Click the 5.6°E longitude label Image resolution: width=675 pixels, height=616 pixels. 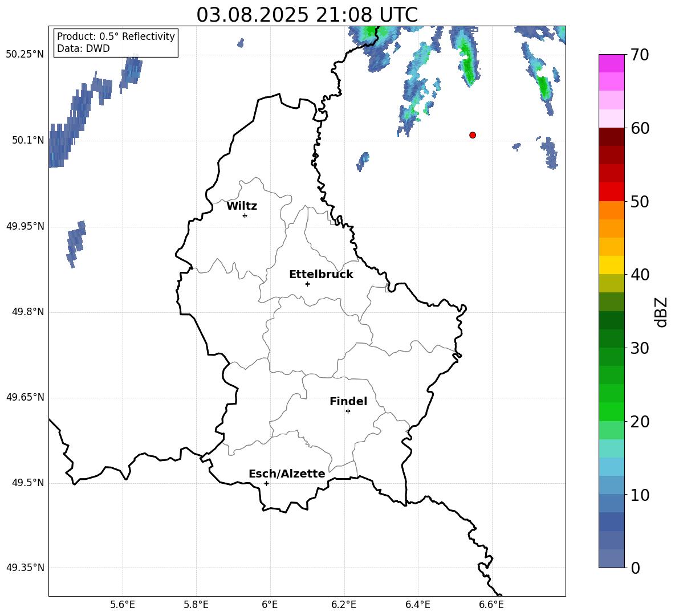pos(123,605)
